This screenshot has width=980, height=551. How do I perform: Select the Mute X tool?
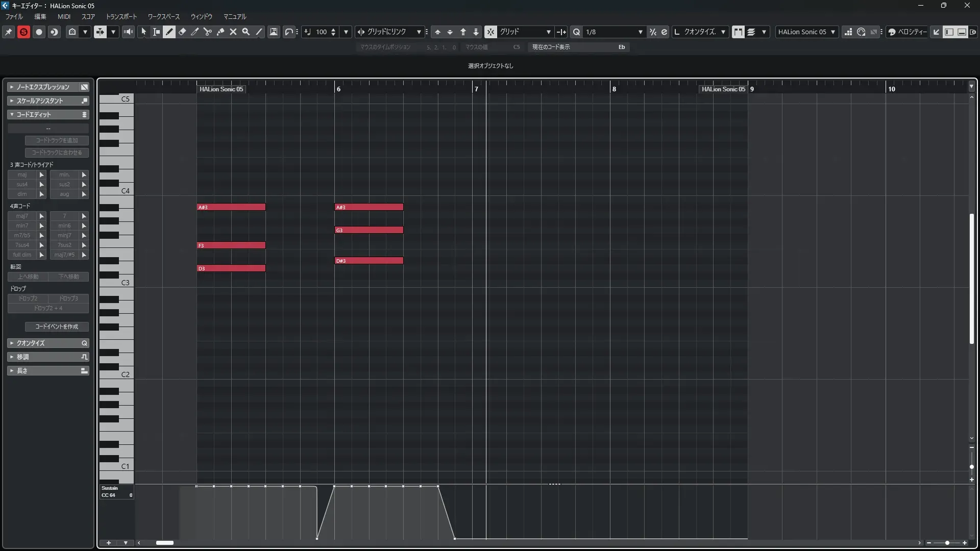coord(233,32)
